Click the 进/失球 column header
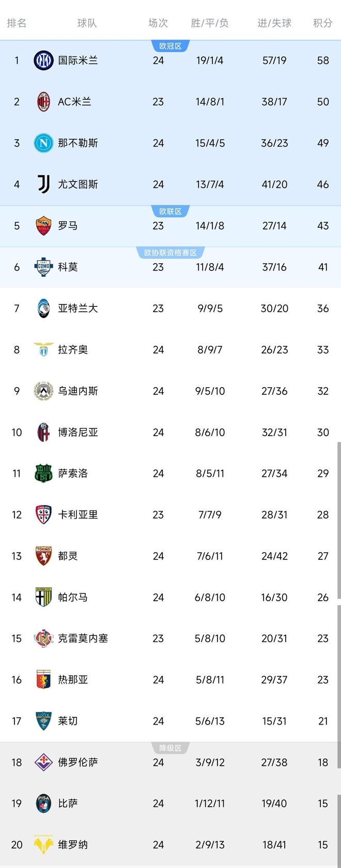The height and width of the screenshot is (868, 341). click(274, 23)
